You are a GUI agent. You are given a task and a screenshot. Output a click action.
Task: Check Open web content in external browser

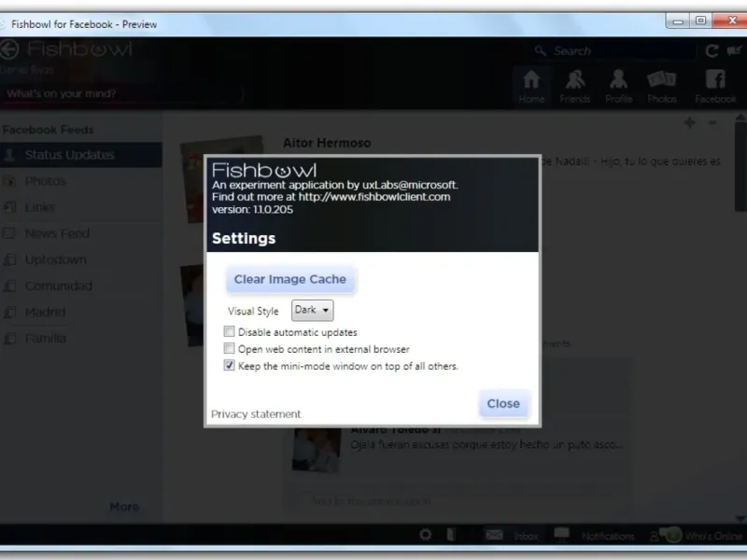[229, 348]
